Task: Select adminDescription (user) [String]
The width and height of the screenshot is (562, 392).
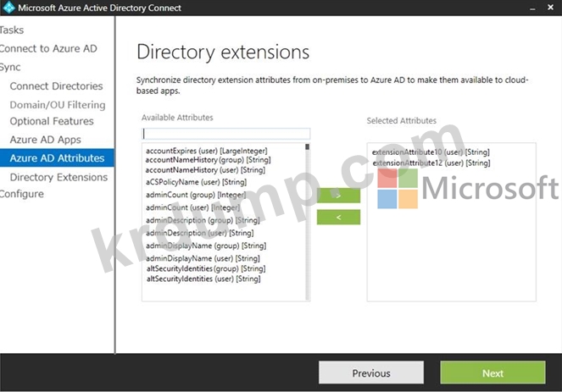Action: tap(200, 233)
